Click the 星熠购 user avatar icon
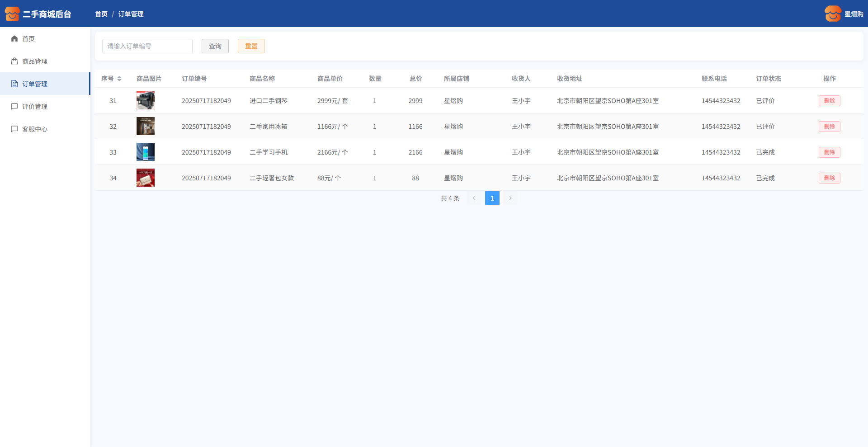868x447 pixels. point(832,14)
